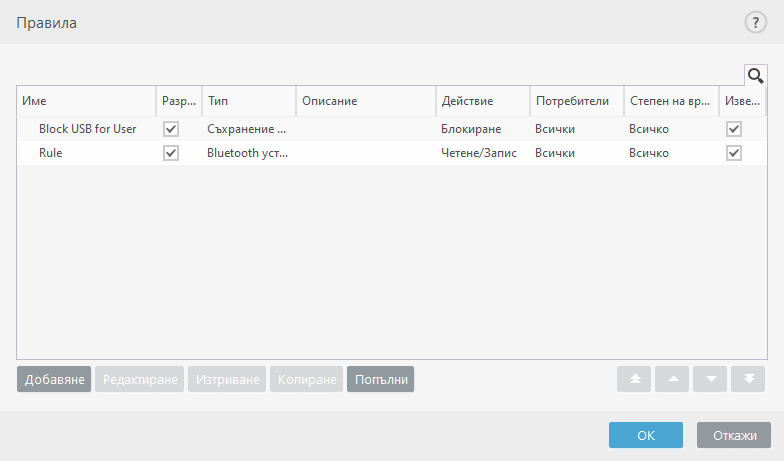Sort by Разр... column header
Screen dimensions: 784x461
pos(179,101)
